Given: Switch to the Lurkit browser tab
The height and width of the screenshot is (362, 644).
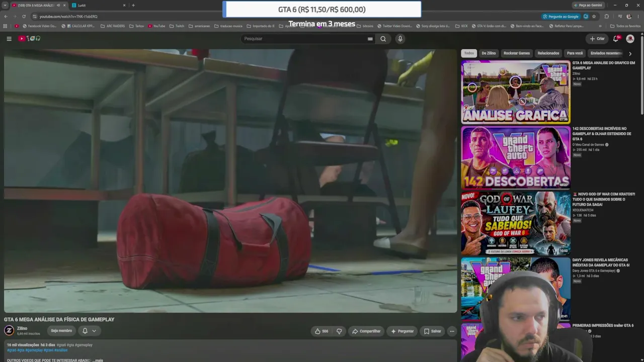Looking at the screenshot, I should pyautogui.click(x=99, y=6).
